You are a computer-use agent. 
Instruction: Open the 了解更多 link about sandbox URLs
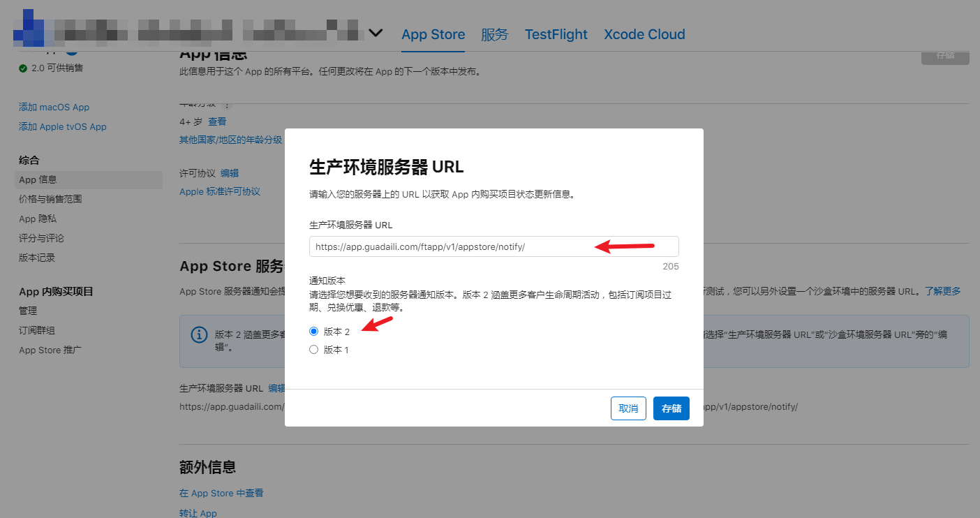point(942,291)
